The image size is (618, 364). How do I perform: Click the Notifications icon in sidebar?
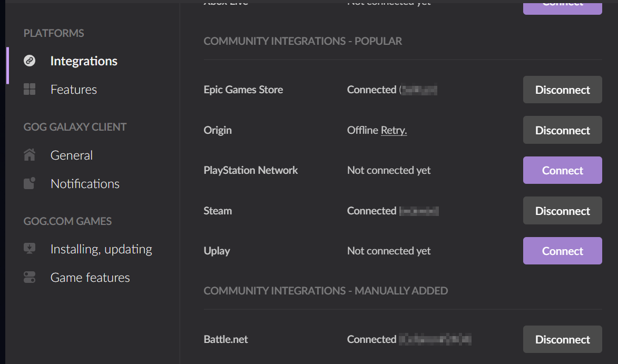[x=30, y=183]
